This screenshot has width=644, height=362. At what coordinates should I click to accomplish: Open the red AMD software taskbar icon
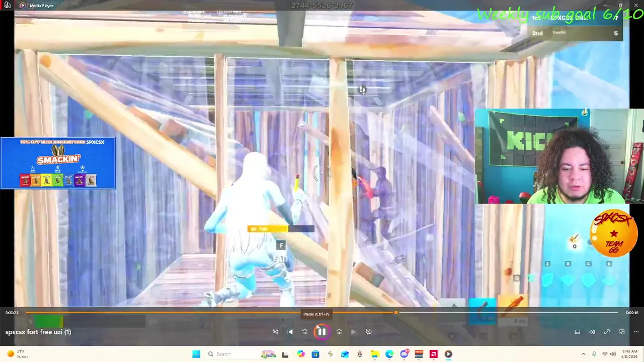pos(433,354)
